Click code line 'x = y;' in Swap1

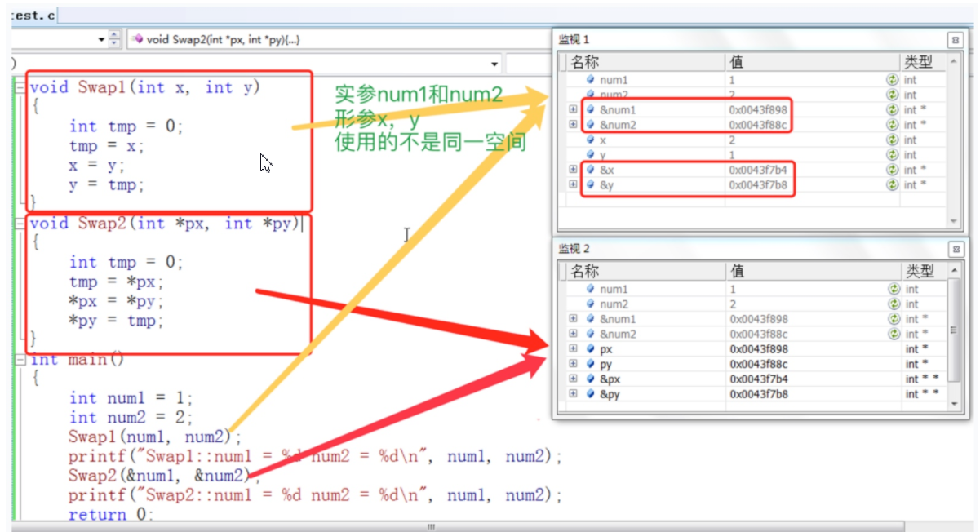click(97, 166)
